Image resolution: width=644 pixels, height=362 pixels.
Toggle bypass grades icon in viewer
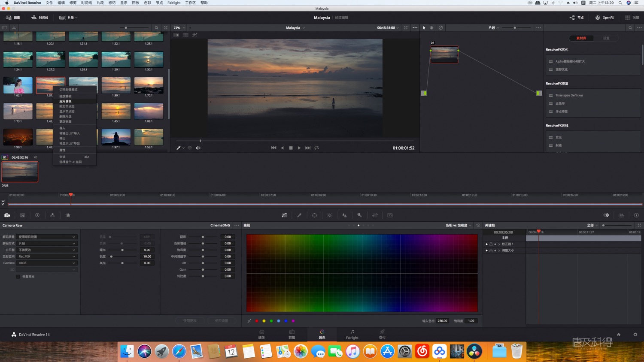tap(440, 28)
